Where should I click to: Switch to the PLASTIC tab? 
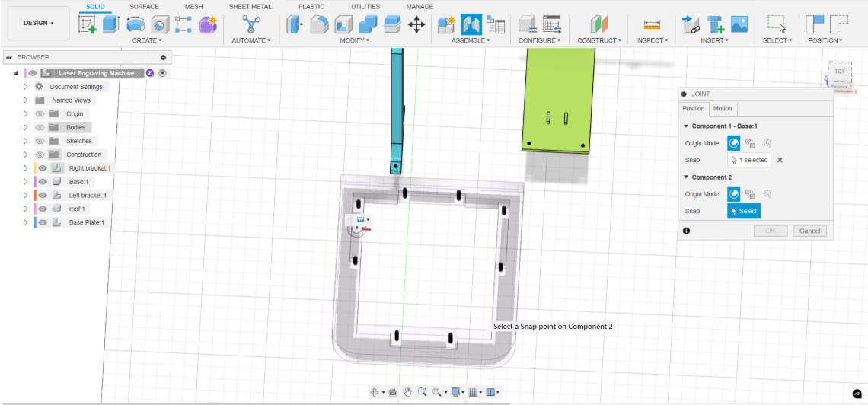[x=311, y=7]
